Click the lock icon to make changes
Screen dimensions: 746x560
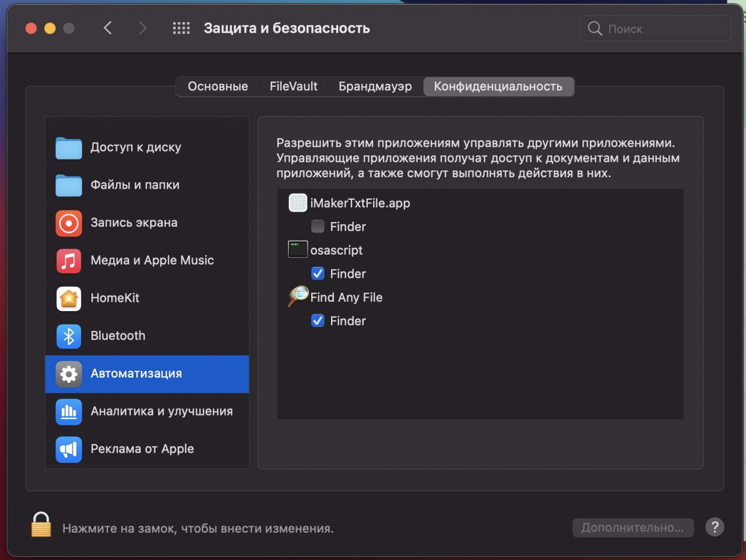point(41,524)
